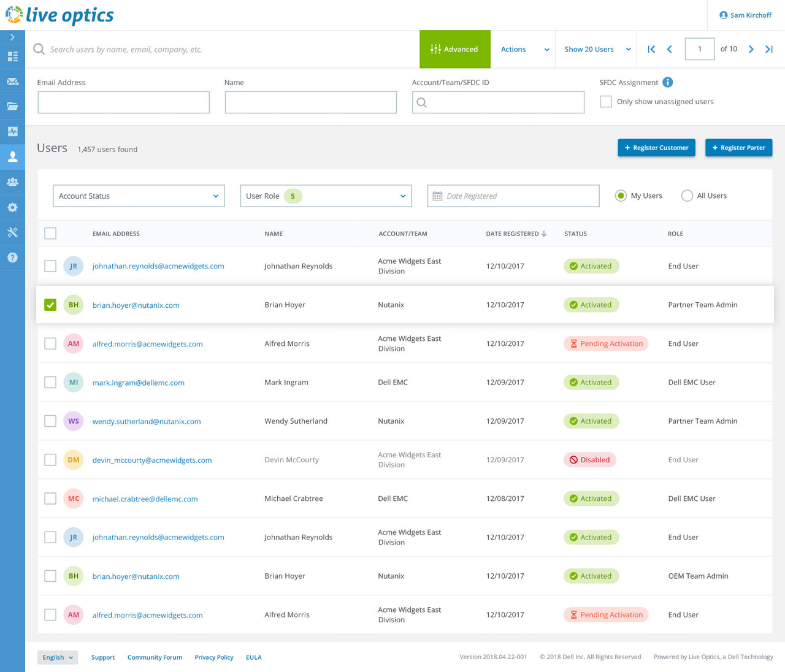Open the help question mark icon
The width and height of the screenshot is (785, 672).
[x=12, y=258]
